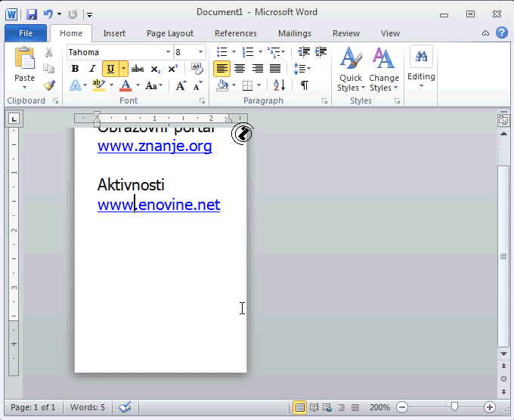Open the File tab

click(x=26, y=33)
